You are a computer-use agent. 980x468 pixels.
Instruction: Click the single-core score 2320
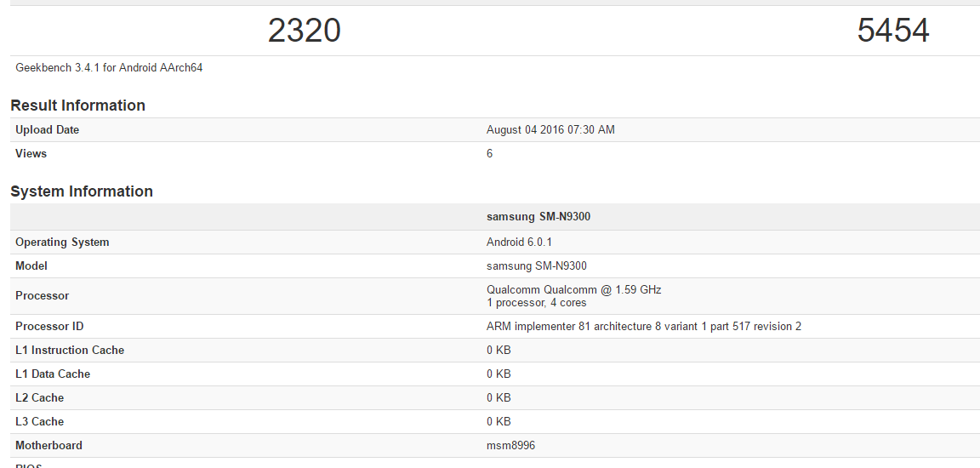pos(304,31)
